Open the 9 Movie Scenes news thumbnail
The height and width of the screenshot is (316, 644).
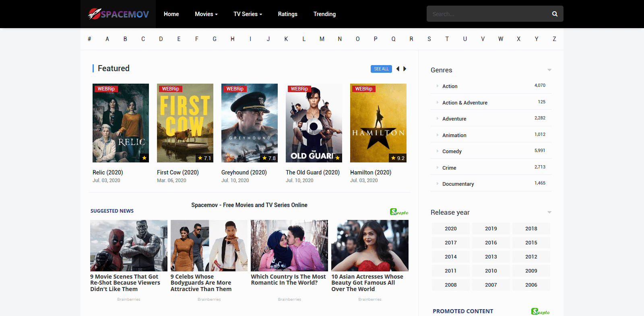click(129, 246)
